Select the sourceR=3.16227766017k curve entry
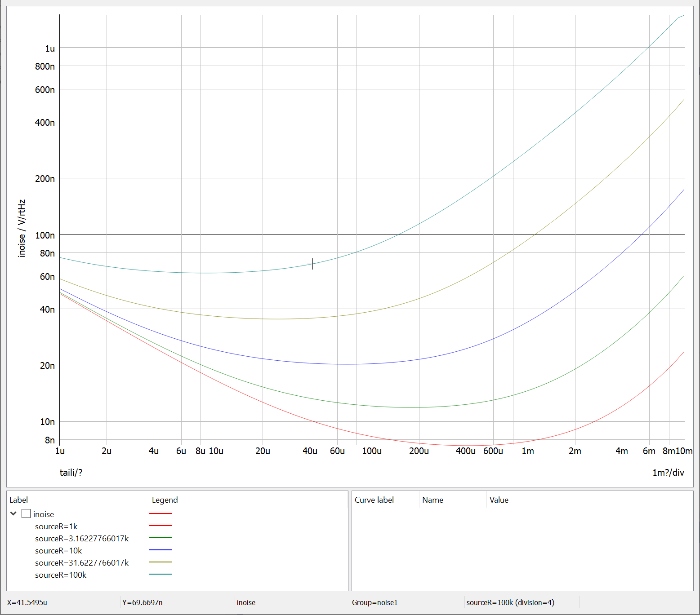The width and height of the screenshot is (700, 615). [82, 539]
